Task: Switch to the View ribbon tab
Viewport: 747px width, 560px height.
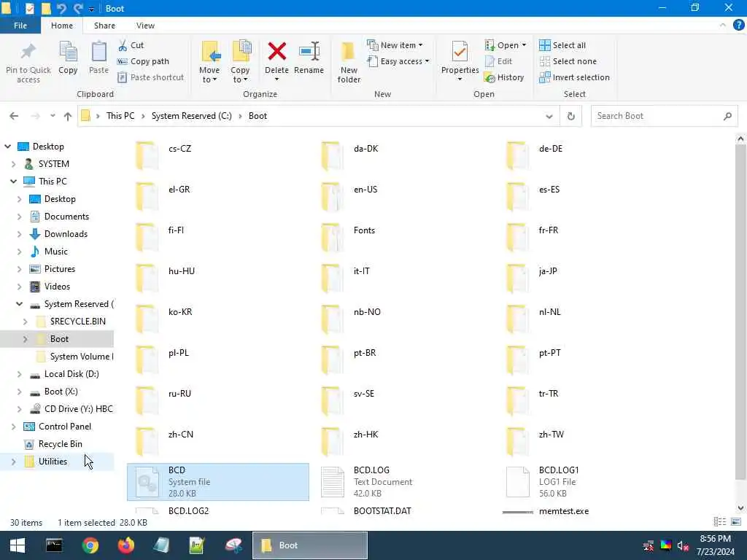Action: pyautogui.click(x=145, y=26)
